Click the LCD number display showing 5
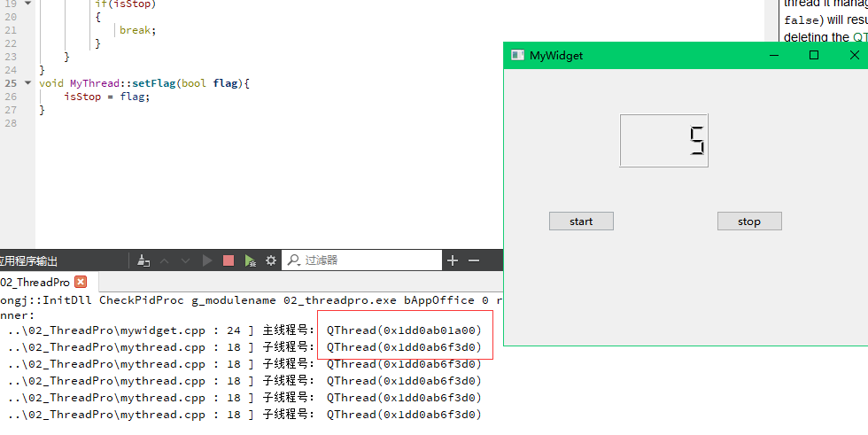Image resolution: width=868 pixels, height=435 pixels. click(x=663, y=141)
